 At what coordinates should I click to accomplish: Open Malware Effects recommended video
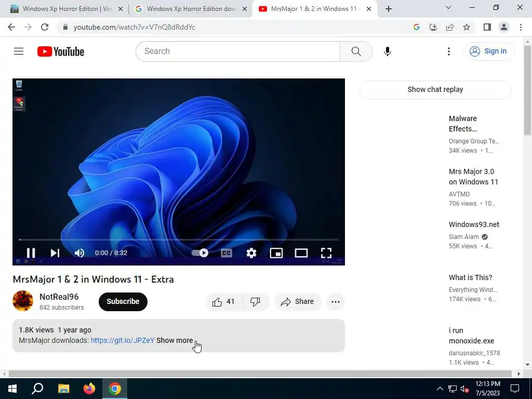[x=463, y=124]
